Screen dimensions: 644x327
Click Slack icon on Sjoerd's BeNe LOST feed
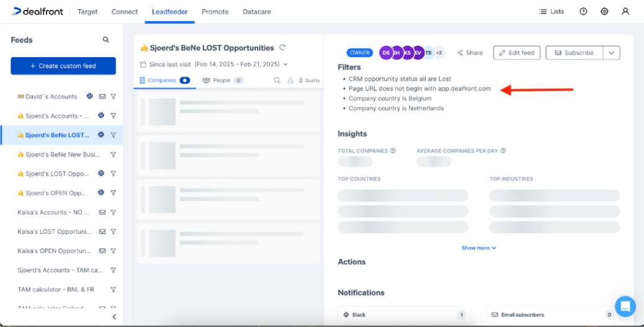(x=101, y=135)
